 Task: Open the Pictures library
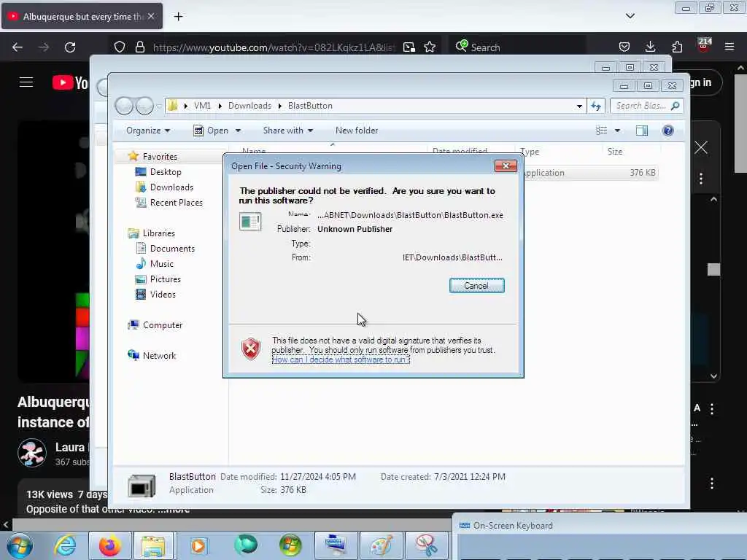coord(165,279)
